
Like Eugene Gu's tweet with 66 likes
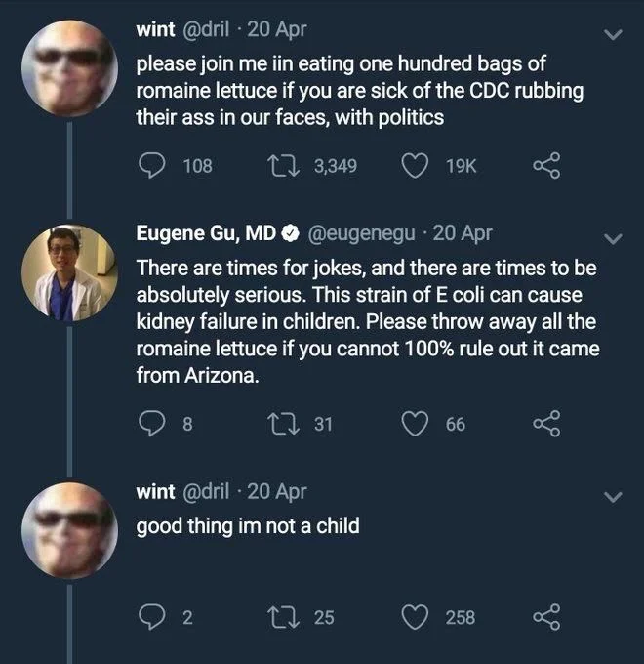[x=416, y=423]
